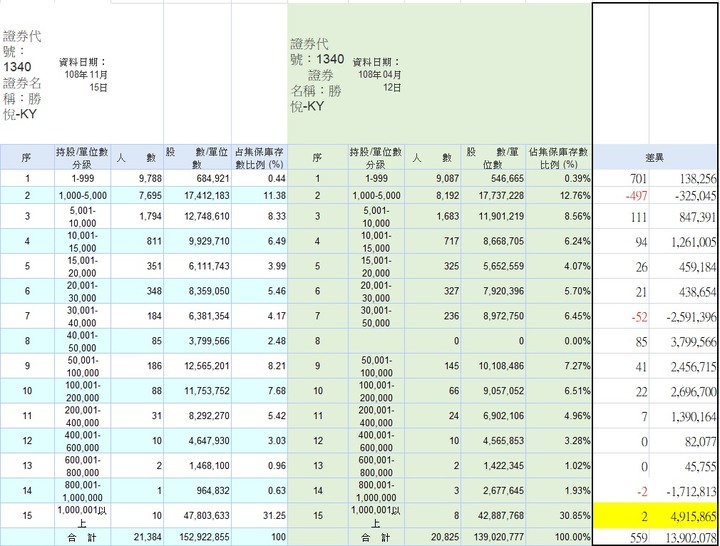Click the 差異 column header

(654, 158)
